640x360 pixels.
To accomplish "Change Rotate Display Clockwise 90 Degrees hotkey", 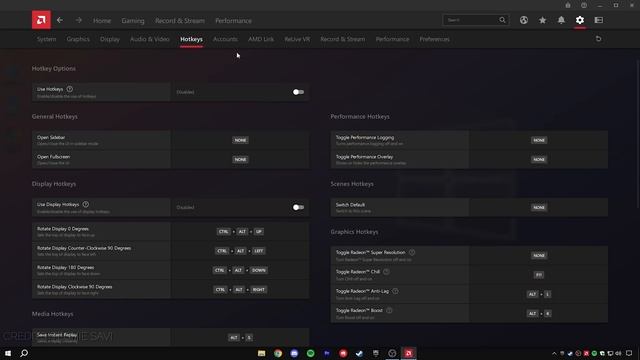I will click(x=240, y=289).
